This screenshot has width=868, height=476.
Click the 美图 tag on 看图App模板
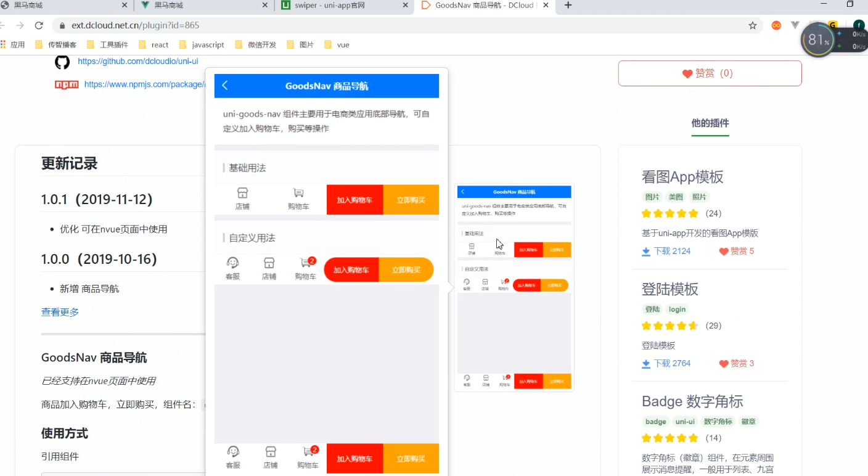(x=676, y=197)
